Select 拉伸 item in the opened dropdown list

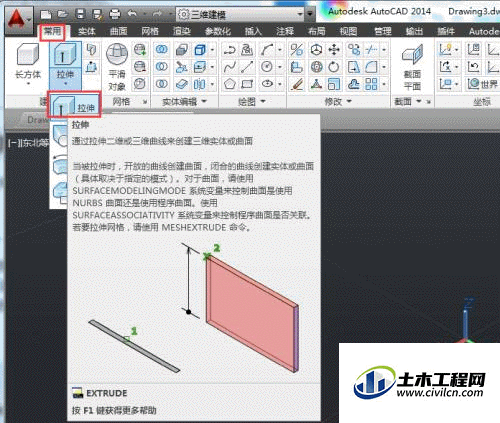coord(74,105)
